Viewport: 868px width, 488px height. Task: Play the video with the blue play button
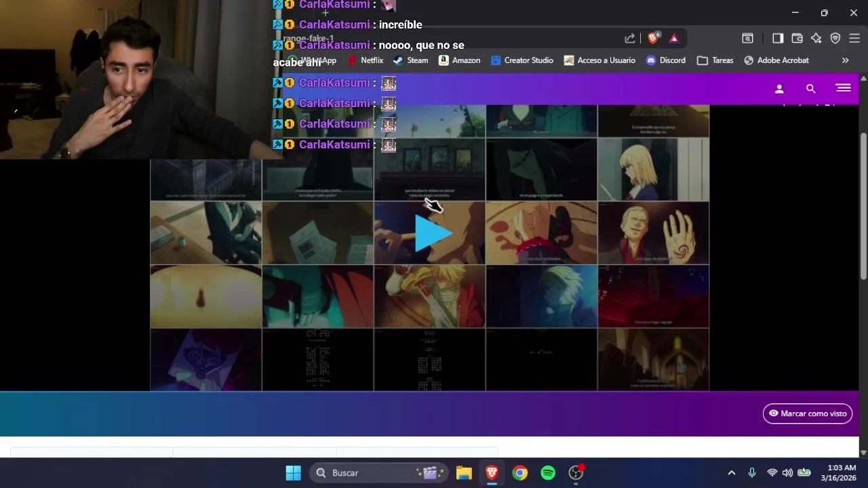tap(433, 234)
